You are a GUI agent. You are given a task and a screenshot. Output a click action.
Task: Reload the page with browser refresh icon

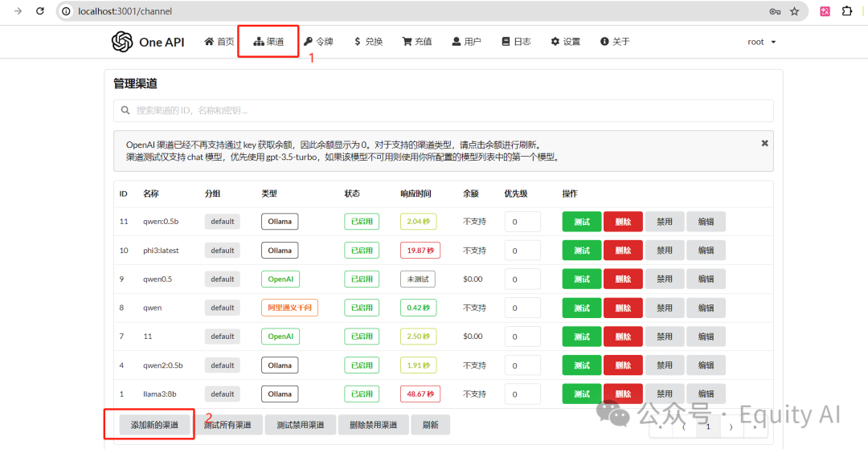point(40,10)
